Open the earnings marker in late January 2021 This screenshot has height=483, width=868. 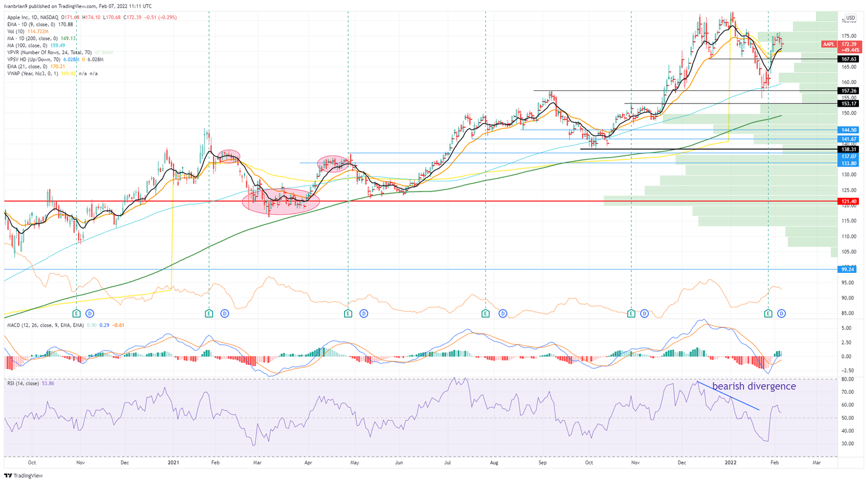[x=209, y=314]
